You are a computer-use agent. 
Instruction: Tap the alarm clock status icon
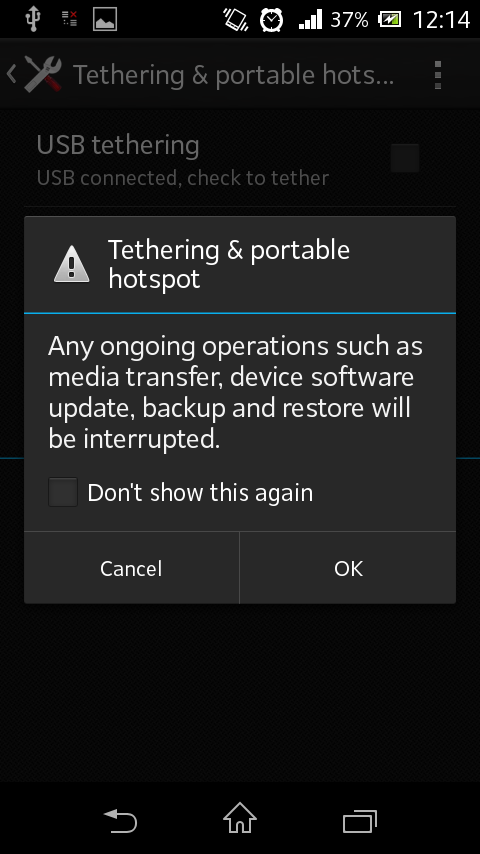[x=271, y=20]
